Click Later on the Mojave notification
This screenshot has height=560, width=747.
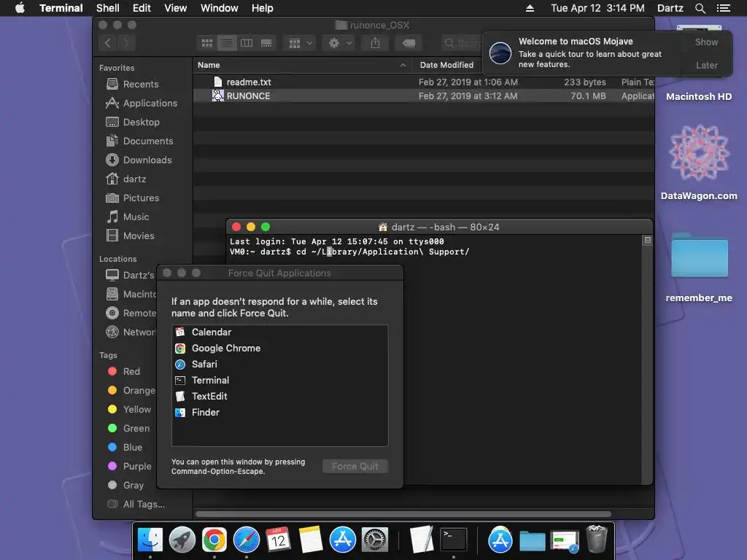(x=706, y=65)
